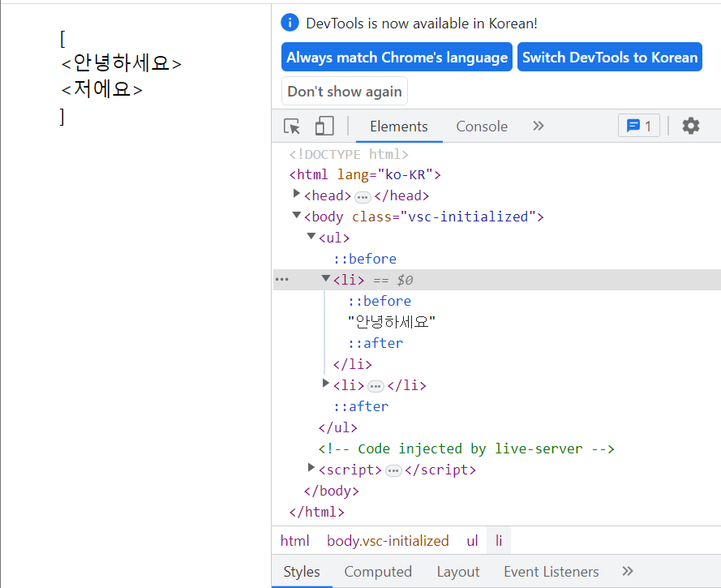Viewport: 721px width, 588px height.
Task: Select the ::after under ul
Action: tap(360, 406)
